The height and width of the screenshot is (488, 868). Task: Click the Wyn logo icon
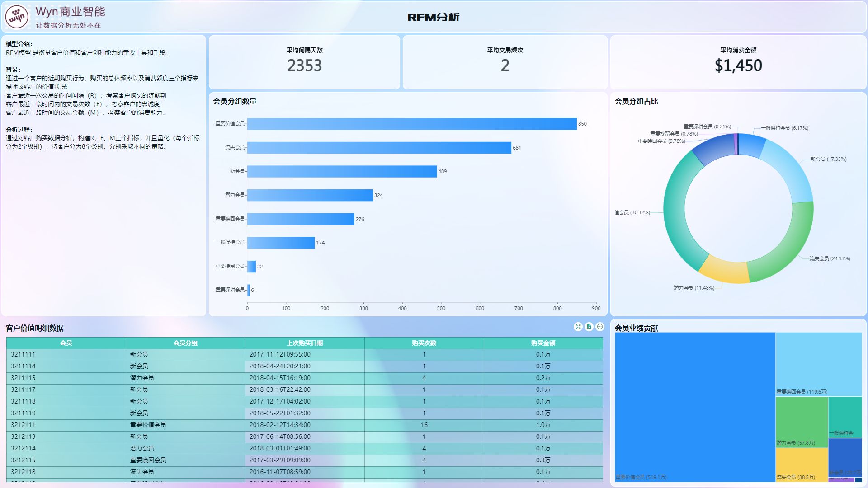click(x=17, y=17)
